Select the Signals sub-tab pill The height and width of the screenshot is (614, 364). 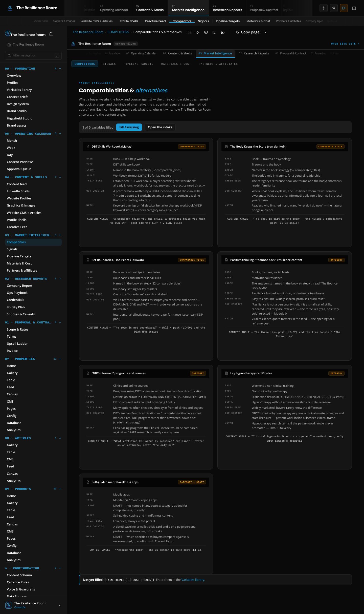109,64
